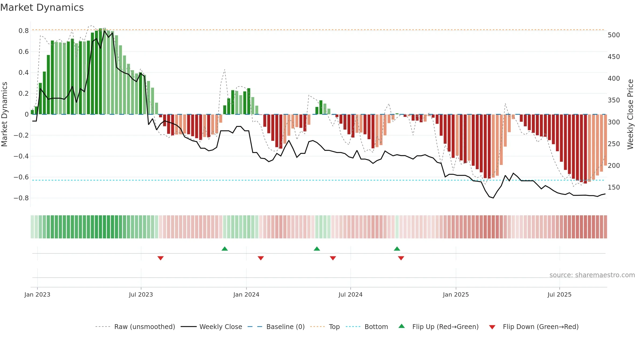644x362 pixels.
Task: Click the Weekly Close Price axis title
Action: 630,114
